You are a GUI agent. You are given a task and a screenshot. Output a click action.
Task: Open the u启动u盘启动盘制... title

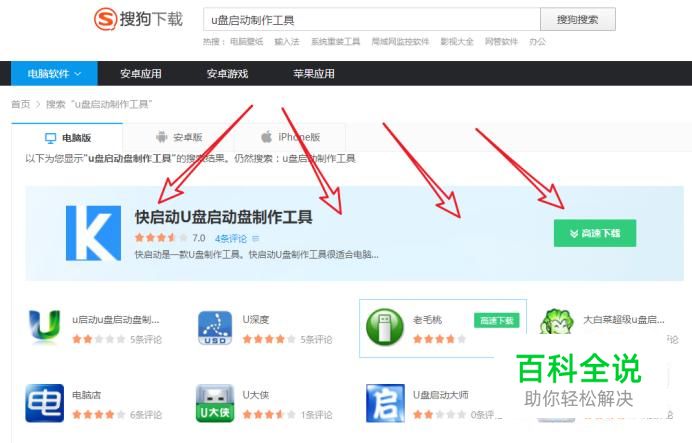(116, 319)
